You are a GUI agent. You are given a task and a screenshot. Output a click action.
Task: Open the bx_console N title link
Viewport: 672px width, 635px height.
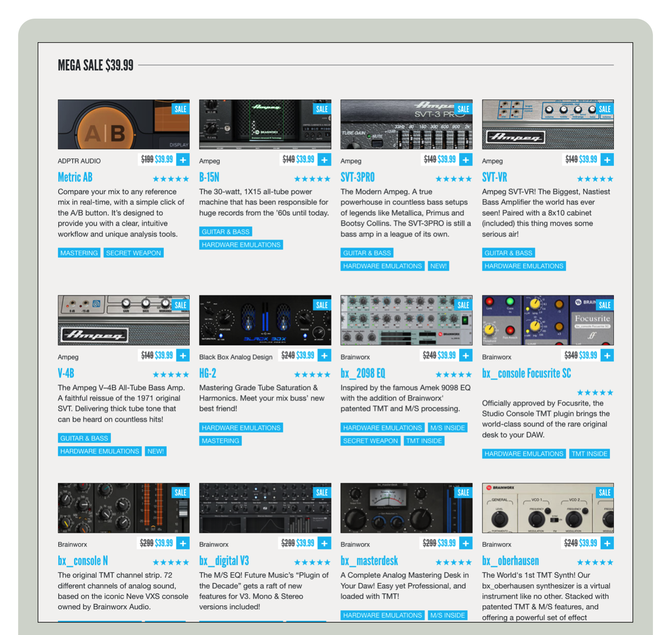pos(83,561)
